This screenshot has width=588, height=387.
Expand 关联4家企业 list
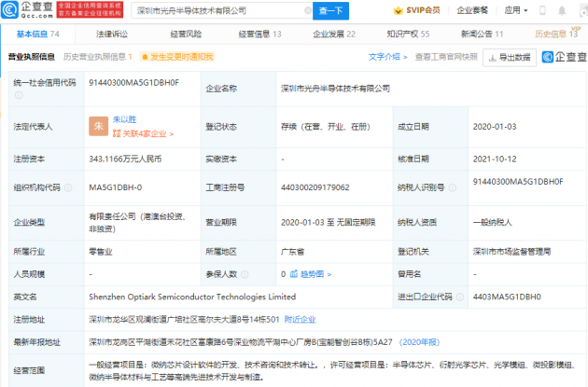145,133
